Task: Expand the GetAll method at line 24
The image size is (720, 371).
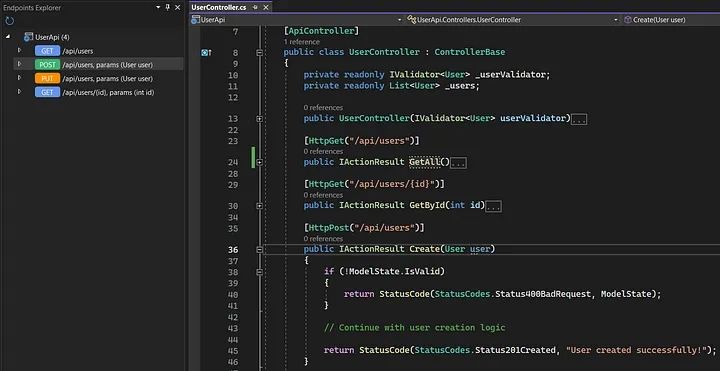Action: [259, 162]
